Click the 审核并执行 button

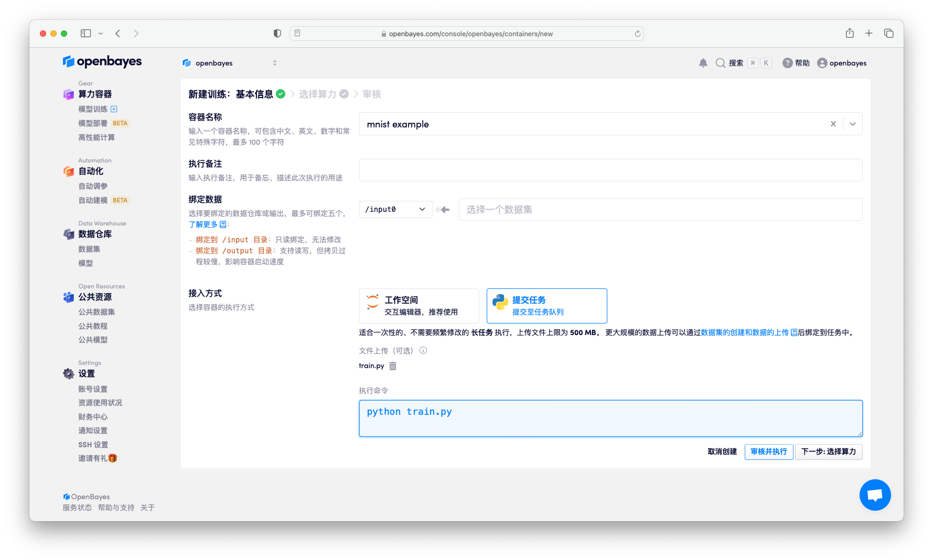(x=768, y=451)
